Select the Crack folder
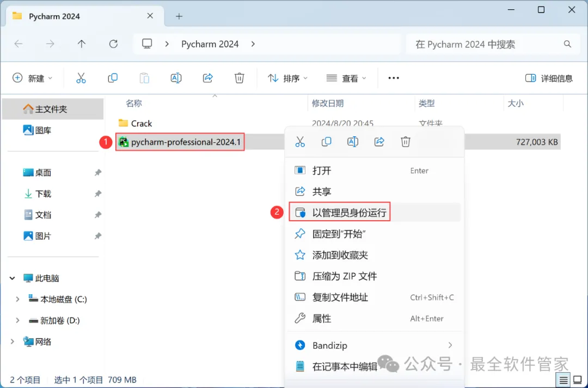This screenshot has width=588, height=388. click(x=136, y=123)
